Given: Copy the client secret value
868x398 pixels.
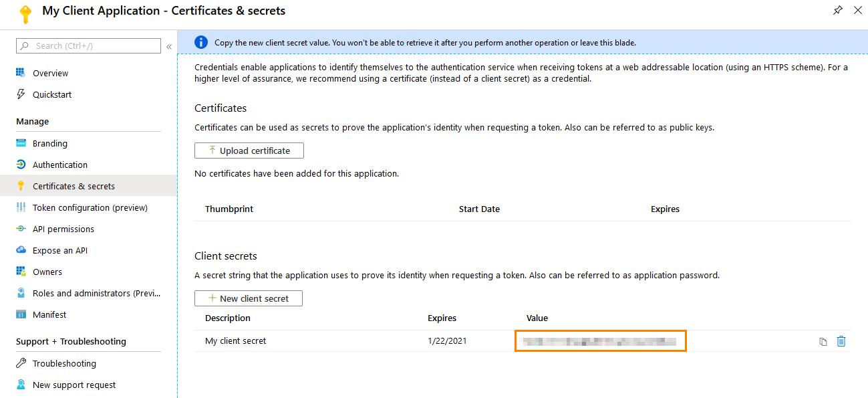Looking at the screenshot, I should point(823,340).
